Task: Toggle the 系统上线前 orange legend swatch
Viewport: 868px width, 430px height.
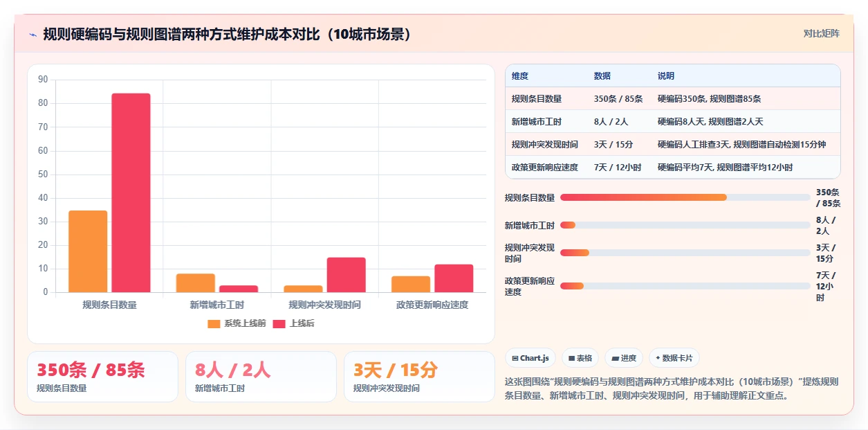Action: click(214, 323)
